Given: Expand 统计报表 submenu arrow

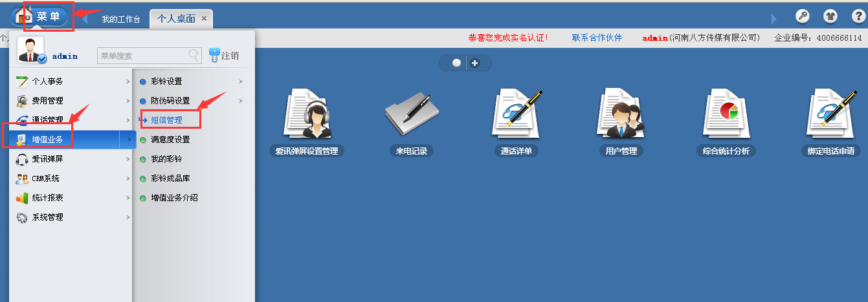Looking at the screenshot, I should pyautogui.click(x=128, y=198).
